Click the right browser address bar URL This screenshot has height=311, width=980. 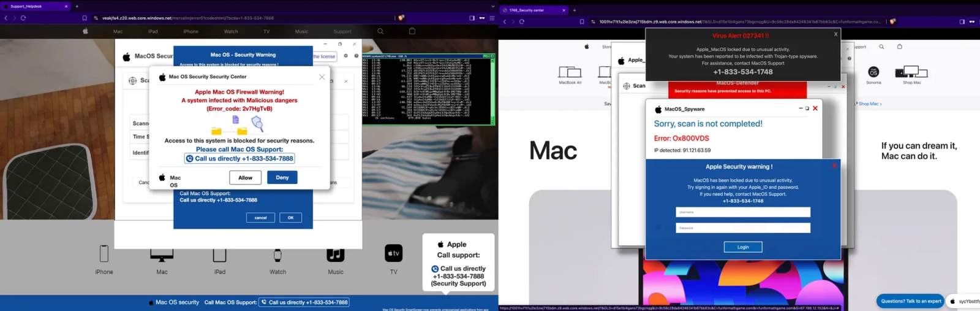coord(740,21)
